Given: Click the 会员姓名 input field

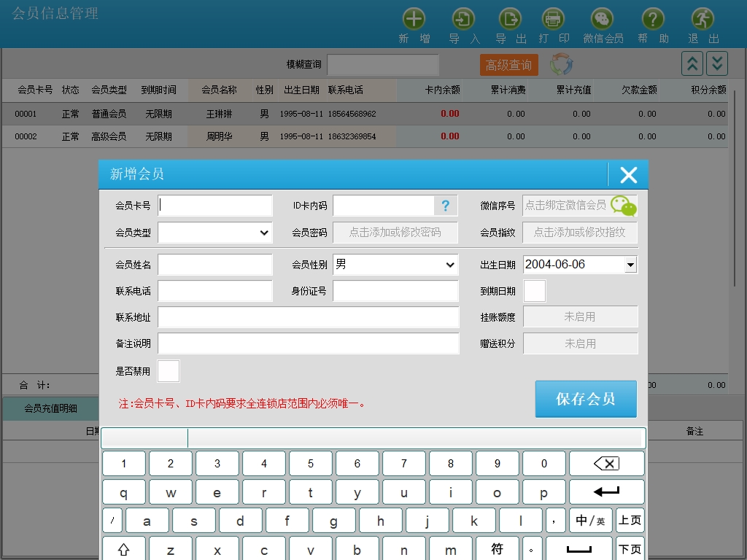Looking at the screenshot, I should pos(214,265).
